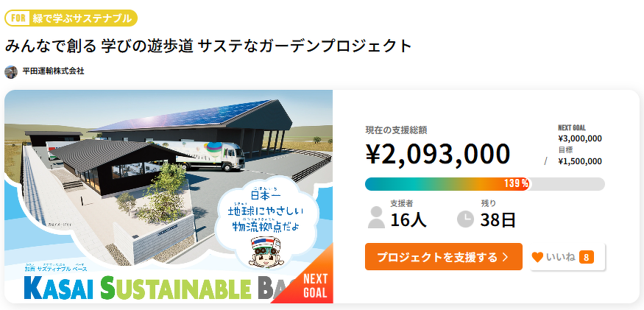This screenshot has width=644, height=310.
Task: Select the 緑で学ぶサステナブル category tag
Action: tap(81, 18)
